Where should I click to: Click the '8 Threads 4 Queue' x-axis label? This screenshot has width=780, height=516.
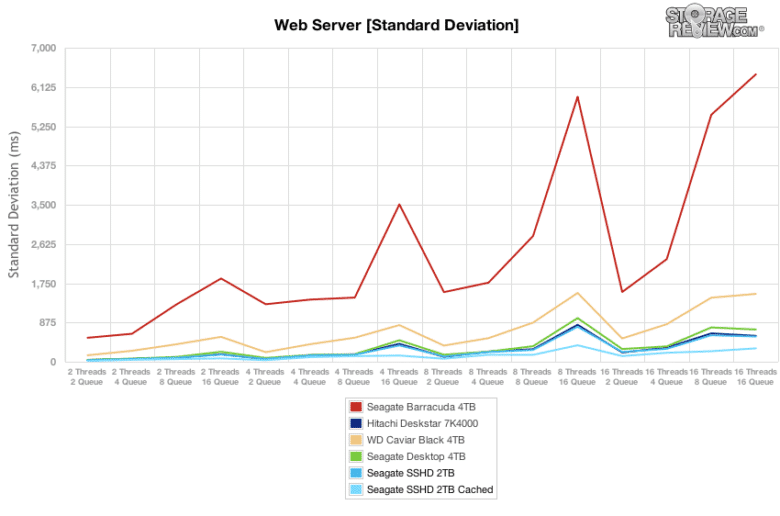tap(488, 377)
